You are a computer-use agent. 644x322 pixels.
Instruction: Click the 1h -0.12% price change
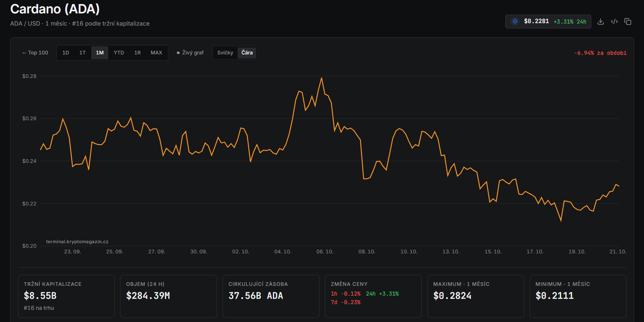click(x=346, y=294)
